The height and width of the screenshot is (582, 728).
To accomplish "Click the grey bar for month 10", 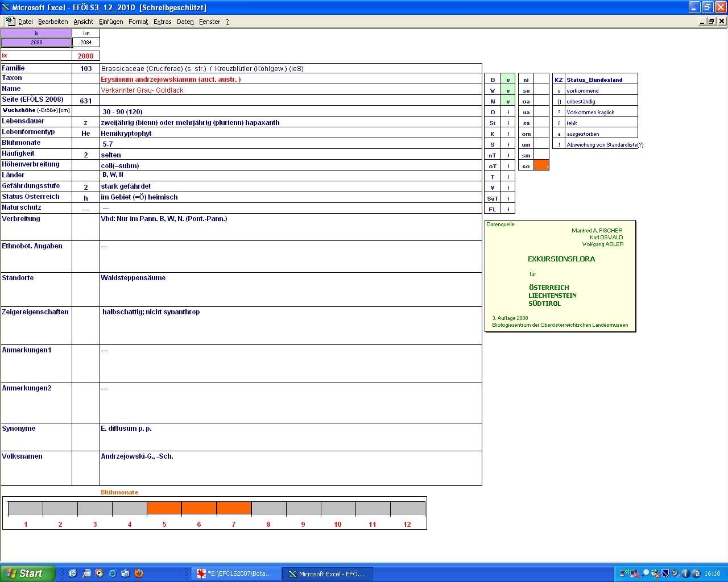I will click(x=338, y=508).
